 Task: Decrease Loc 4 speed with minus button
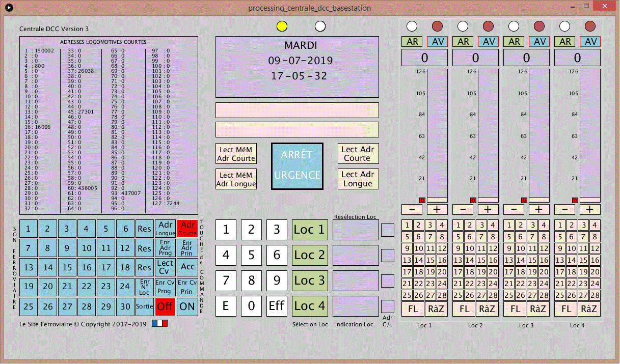(x=564, y=209)
